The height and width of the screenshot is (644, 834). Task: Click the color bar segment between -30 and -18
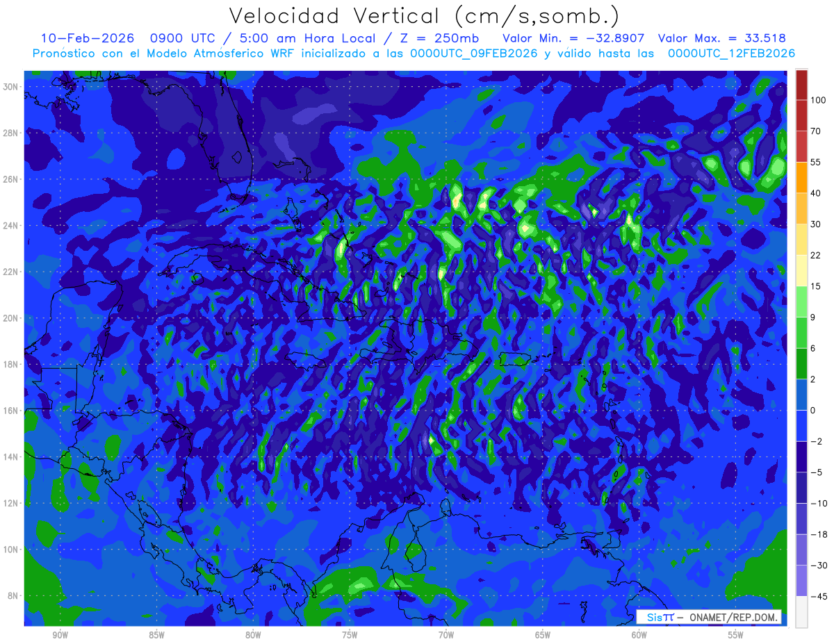pyautogui.click(x=801, y=550)
